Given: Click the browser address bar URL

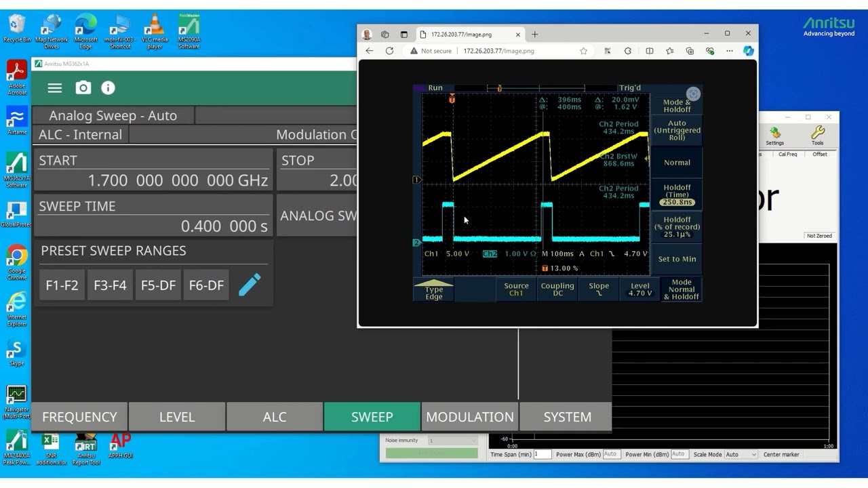Looking at the screenshot, I should (x=498, y=51).
